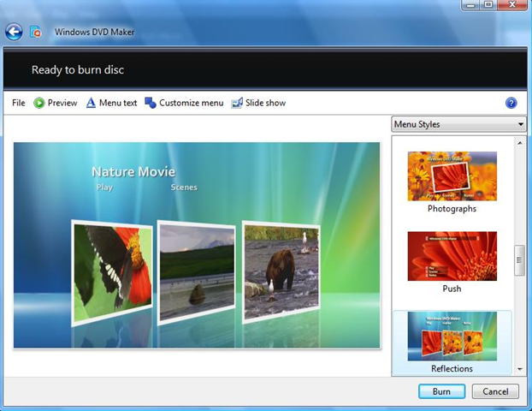Click the lake landscape scene thumbnail

[x=197, y=272]
